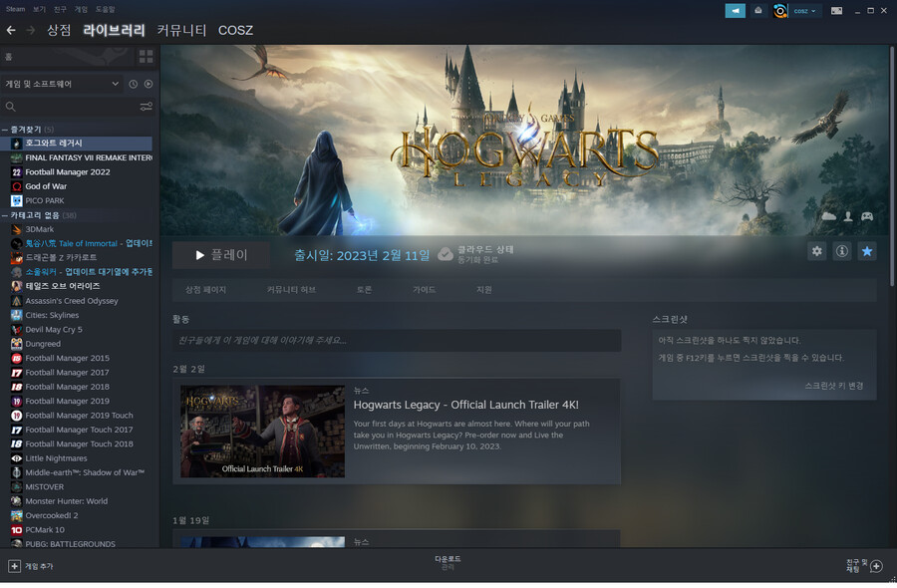Switch to Big Picture mode icon

[836, 11]
